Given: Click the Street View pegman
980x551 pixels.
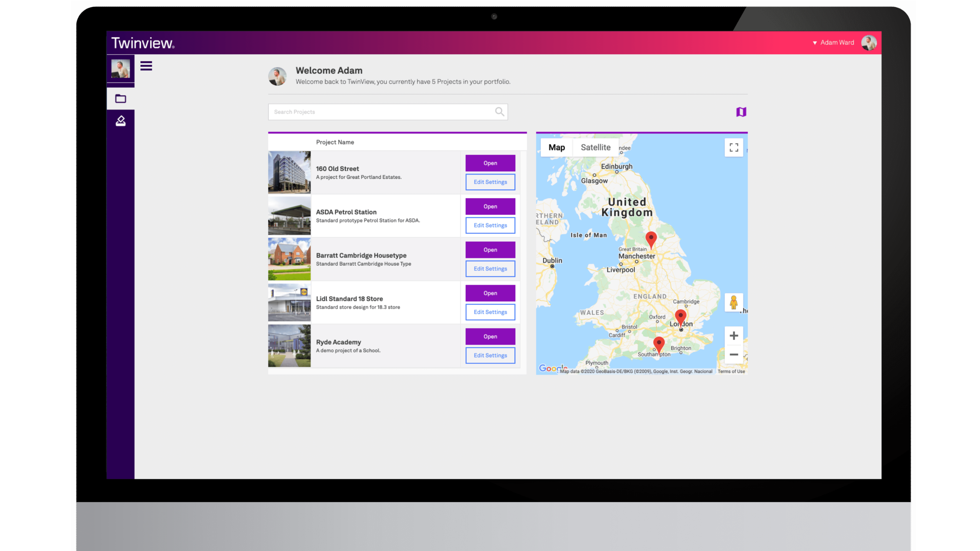Looking at the screenshot, I should pyautogui.click(x=734, y=302).
